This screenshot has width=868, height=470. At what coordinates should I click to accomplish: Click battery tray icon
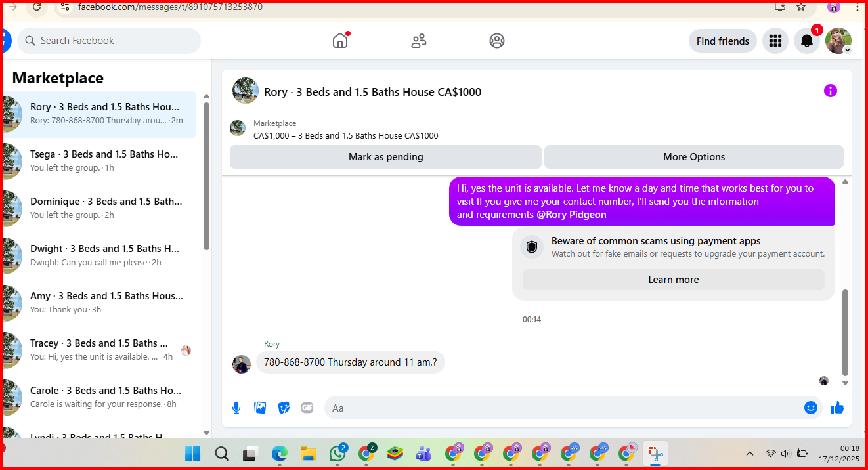click(x=802, y=454)
